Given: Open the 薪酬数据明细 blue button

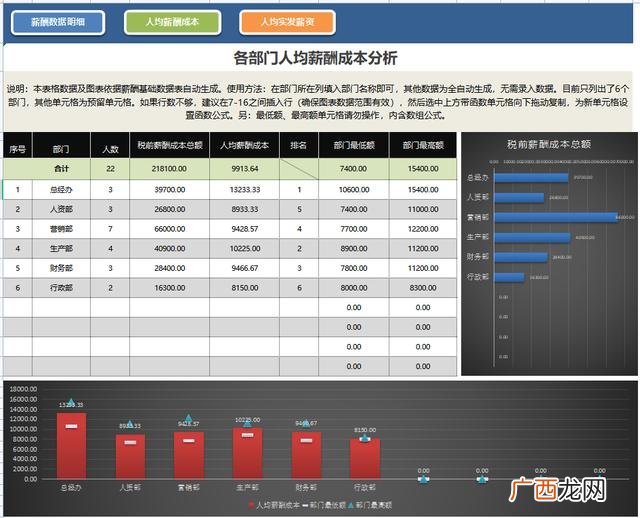Looking at the screenshot, I should [x=58, y=22].
